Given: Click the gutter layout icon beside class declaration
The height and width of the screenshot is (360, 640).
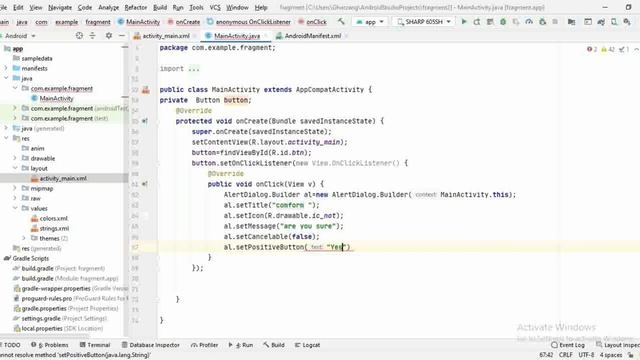Looking at the screenshot, I should [145, 90].
